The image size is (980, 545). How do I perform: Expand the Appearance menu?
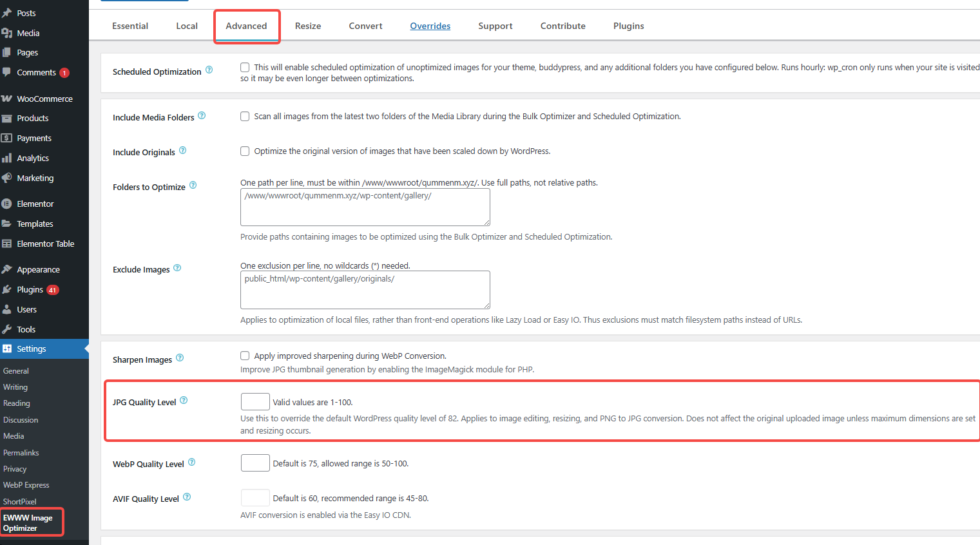[x=39, y=269]
